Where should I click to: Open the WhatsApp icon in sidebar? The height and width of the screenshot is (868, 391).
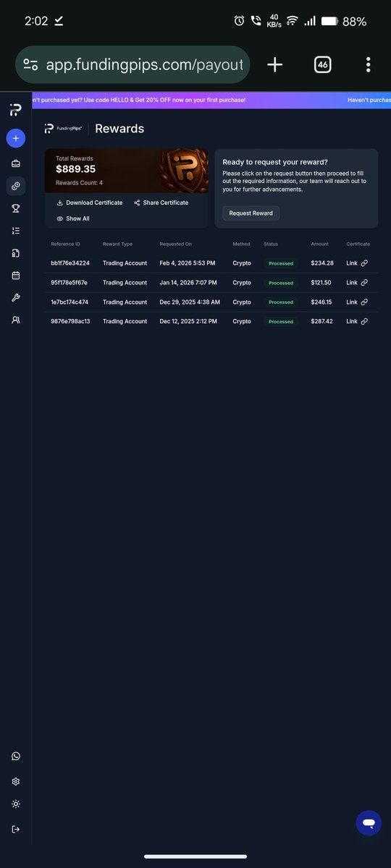[x=16, y=756]
